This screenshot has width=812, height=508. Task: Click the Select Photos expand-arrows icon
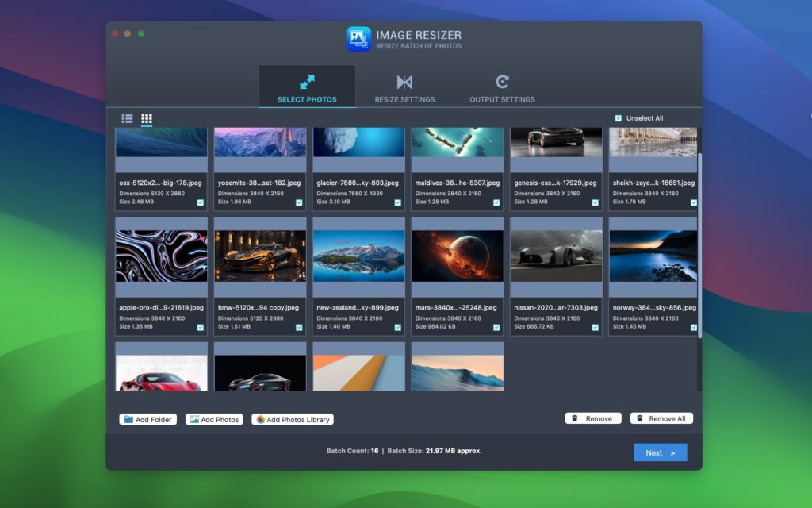tap(306, 80)
